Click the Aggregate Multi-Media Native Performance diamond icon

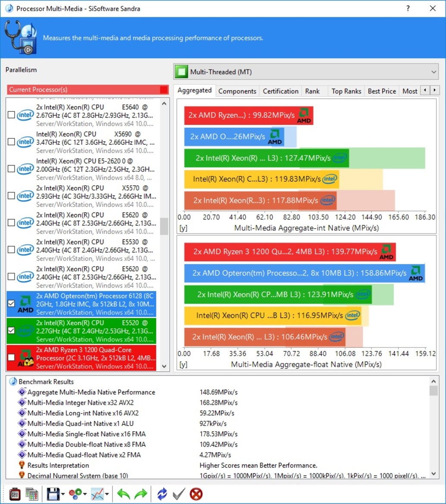[x=22, y=392]
